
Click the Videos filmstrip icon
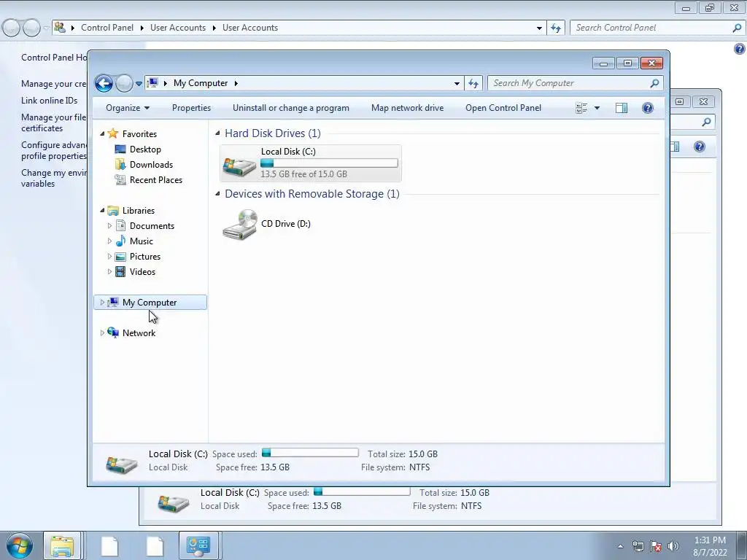coord(121,271)
